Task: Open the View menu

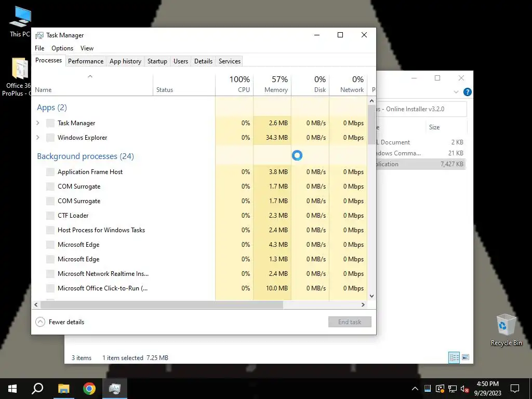Action: [87, 48]
